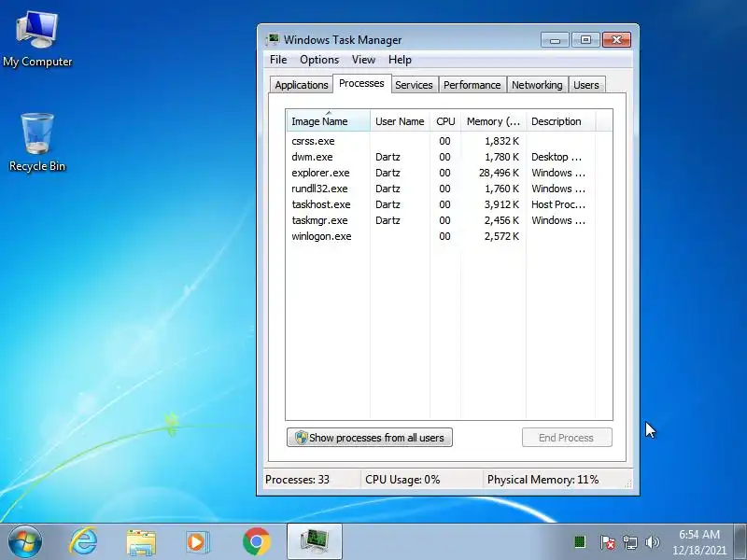Screen dimensions: 747x560
Task: Click the Show desktop strip
Action: point(740,541)
